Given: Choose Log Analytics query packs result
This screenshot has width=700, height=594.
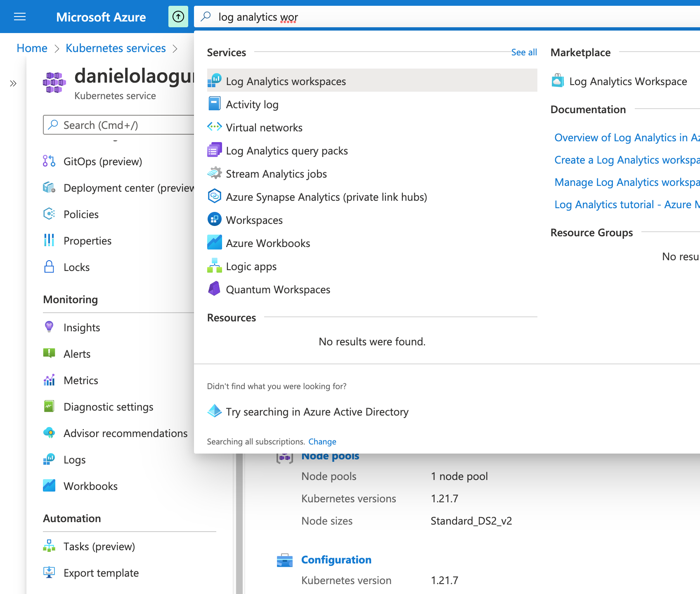Looking at the screenshot, I should pyautogui.click(x=372, y=150).
